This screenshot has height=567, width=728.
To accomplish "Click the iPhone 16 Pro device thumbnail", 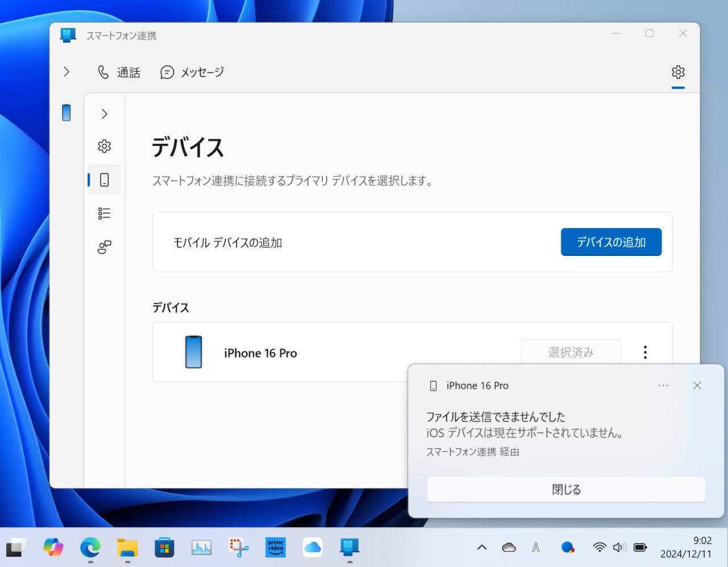I will point(194,352).
